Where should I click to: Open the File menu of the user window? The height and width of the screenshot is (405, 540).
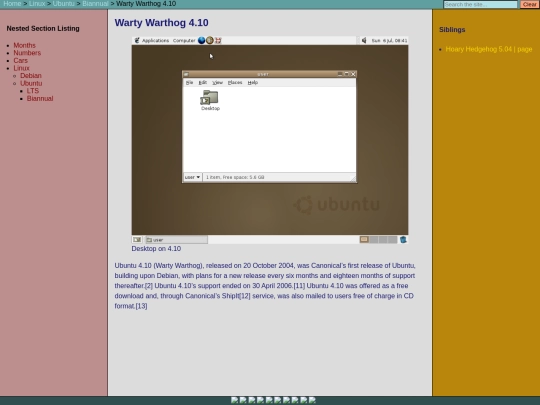189,83
